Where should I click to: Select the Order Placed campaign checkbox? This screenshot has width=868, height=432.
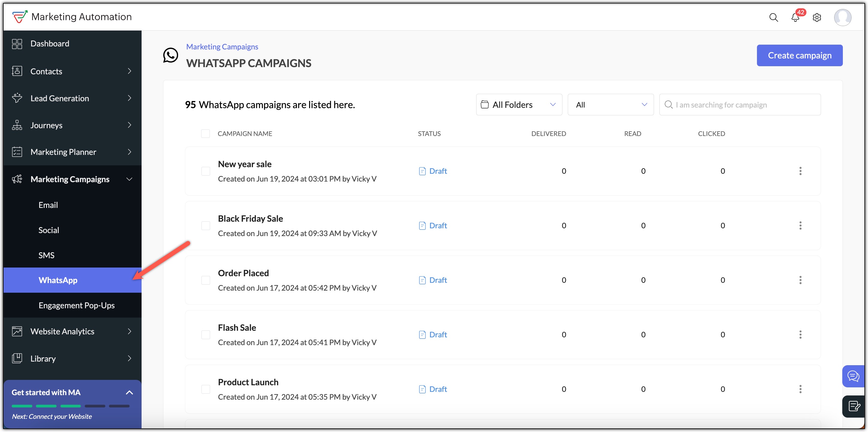pos(206,280)
